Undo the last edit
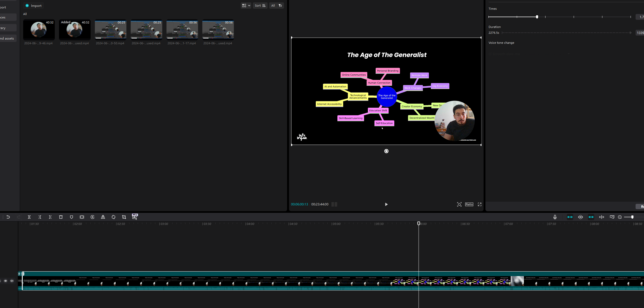644x308 pixels. click(x=8, y=217)
